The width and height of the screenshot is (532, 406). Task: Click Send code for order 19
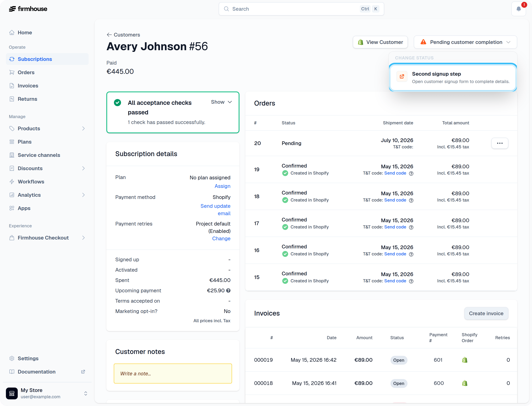coord(395,173)
